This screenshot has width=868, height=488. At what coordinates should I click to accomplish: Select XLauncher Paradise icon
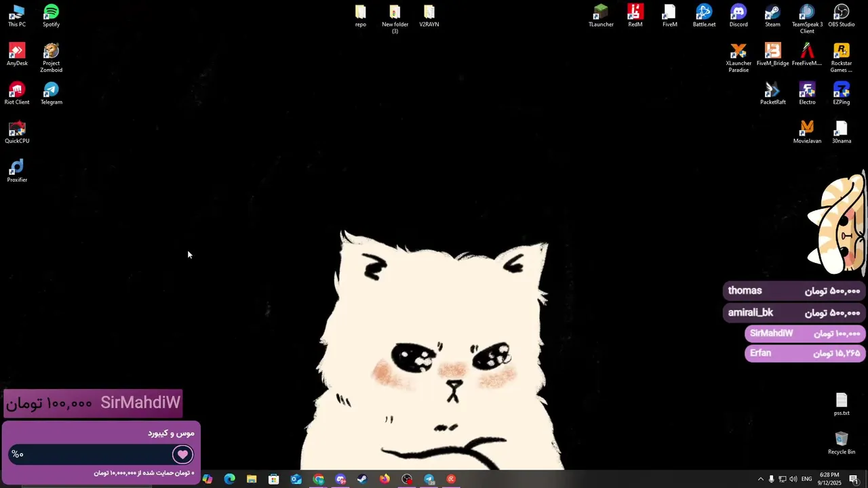pyautogui.click(x=738, y=58)
